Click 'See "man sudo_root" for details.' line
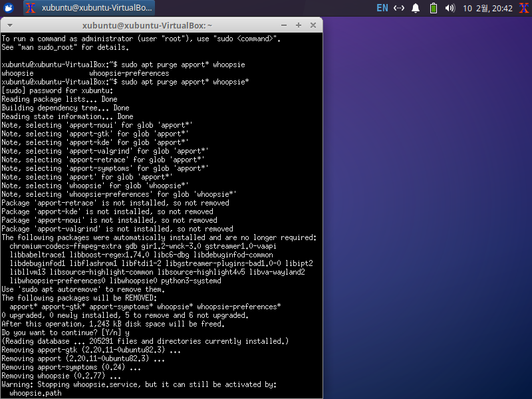The width and height of the screenshot is (532, 399). click(x=65, y=47)
